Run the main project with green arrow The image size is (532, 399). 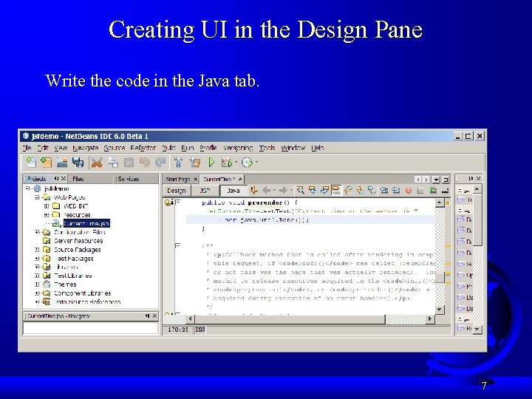(211, 163)
